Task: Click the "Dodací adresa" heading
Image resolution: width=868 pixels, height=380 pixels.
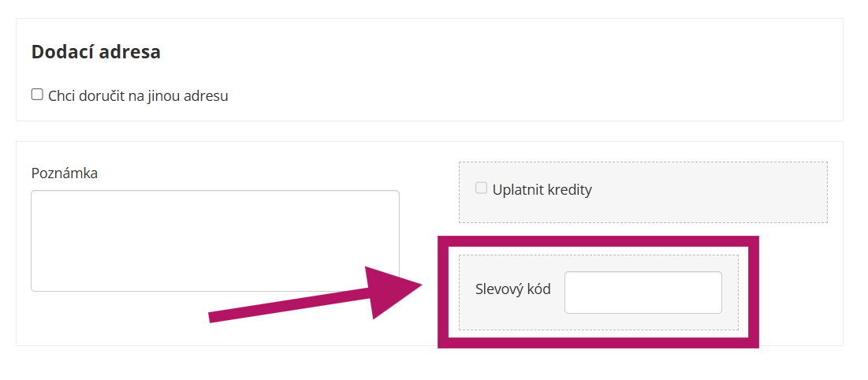Action: click(95, 52)
